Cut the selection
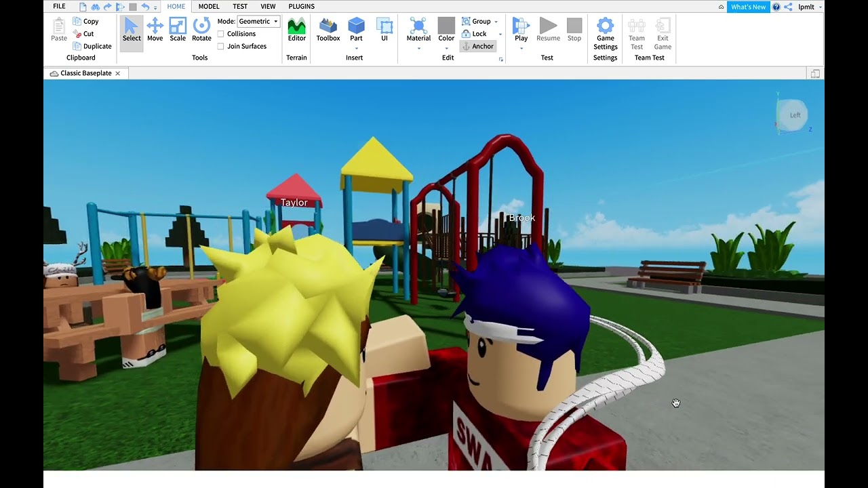Screen dimensions: 868x488 click(83, 34)
